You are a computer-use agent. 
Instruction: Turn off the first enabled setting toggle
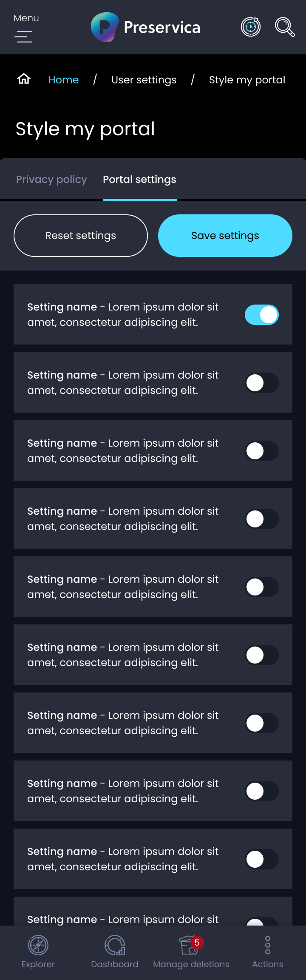click(x=262, y=315)
